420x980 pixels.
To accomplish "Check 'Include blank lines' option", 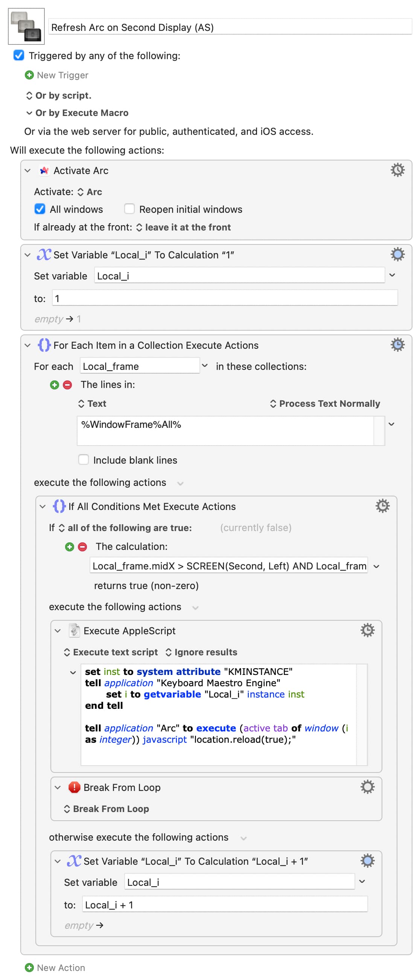I will (x=83, y=459).
